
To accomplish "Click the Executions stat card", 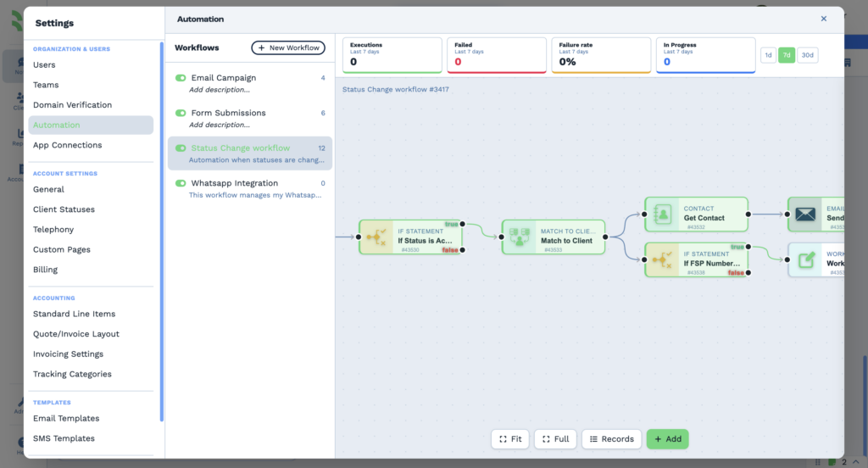I will pos(392,55).
